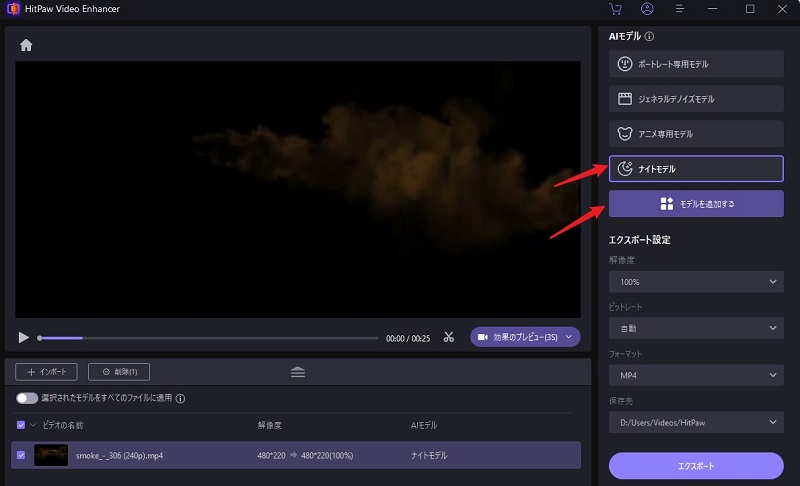Click info icon beside apply-to-all toggle

[181, 398]
